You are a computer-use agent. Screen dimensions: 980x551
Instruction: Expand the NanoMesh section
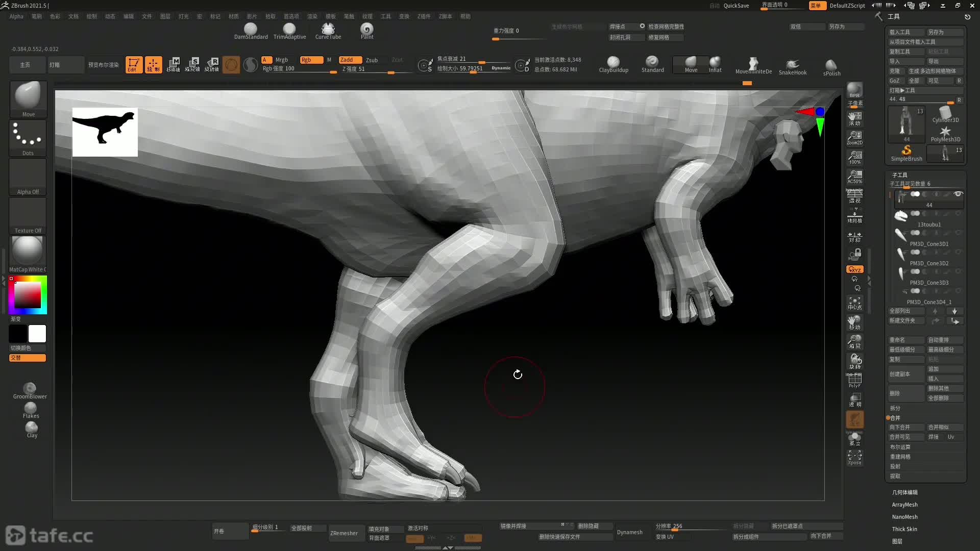(904, 517)
